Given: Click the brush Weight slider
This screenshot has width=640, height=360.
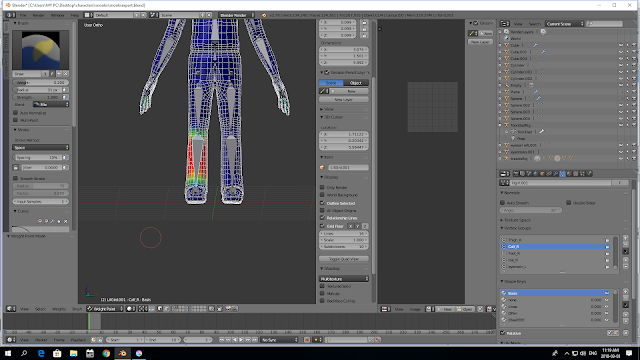Looking at the screenshot, I should (x=40, y=82).
